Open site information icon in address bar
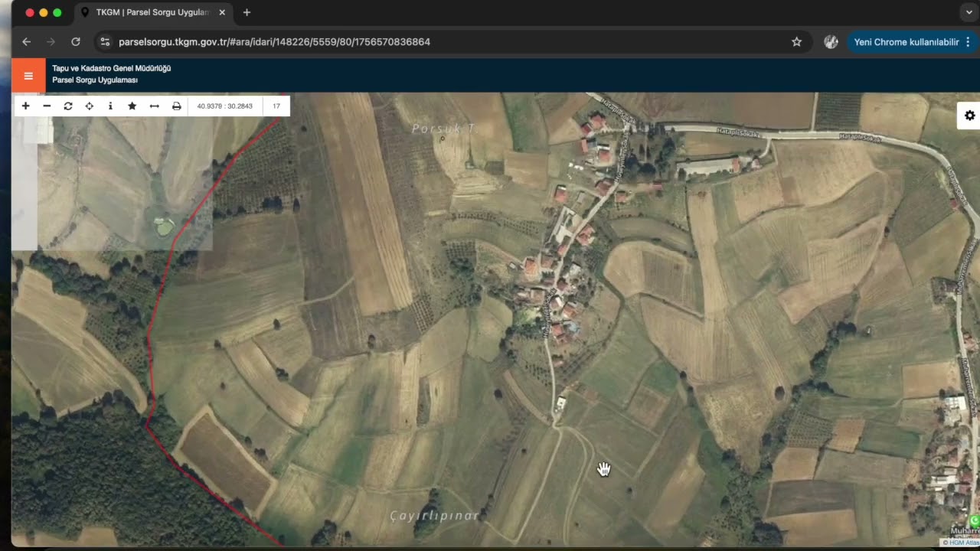Viewport: 980px width, 551px height. click(x=105, y=42)
